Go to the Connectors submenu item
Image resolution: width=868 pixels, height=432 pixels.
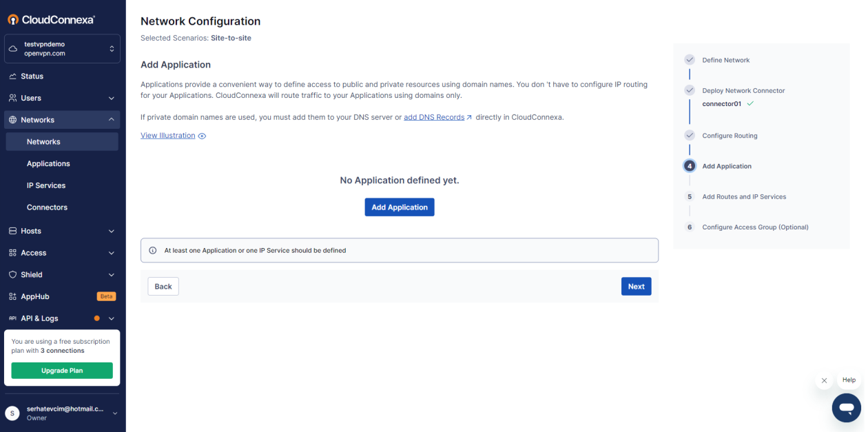point(47,207)
